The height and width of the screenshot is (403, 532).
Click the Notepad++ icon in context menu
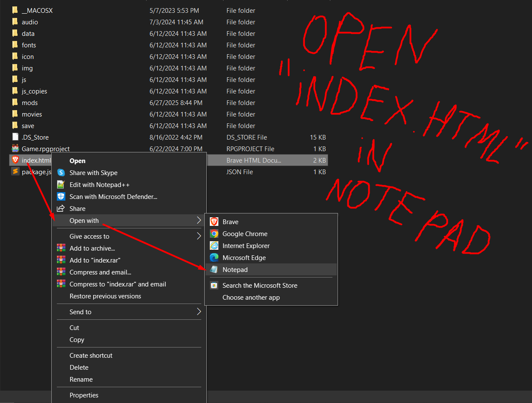pyautogui.click(x=61, y=185)
